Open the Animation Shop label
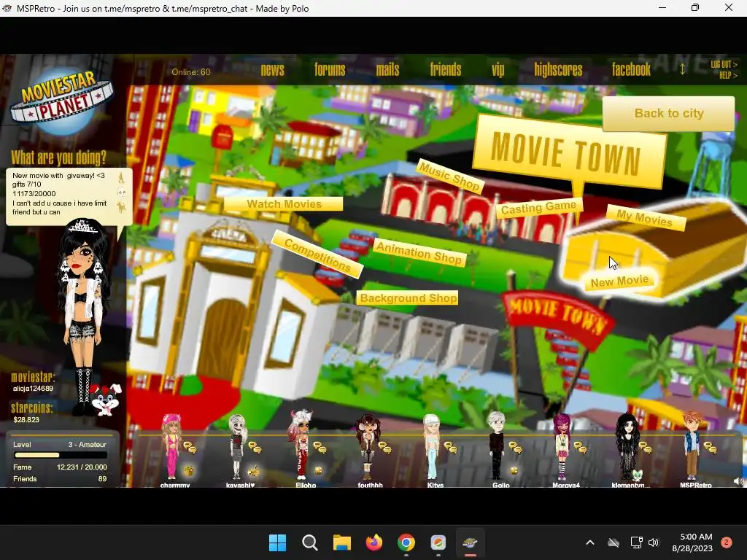The width and height of the screenshot is (747, 560). (x=419, y=252)
